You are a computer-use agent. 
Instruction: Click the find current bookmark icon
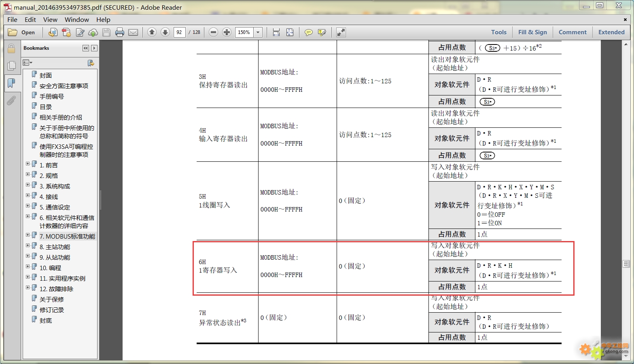click(91, 63)
